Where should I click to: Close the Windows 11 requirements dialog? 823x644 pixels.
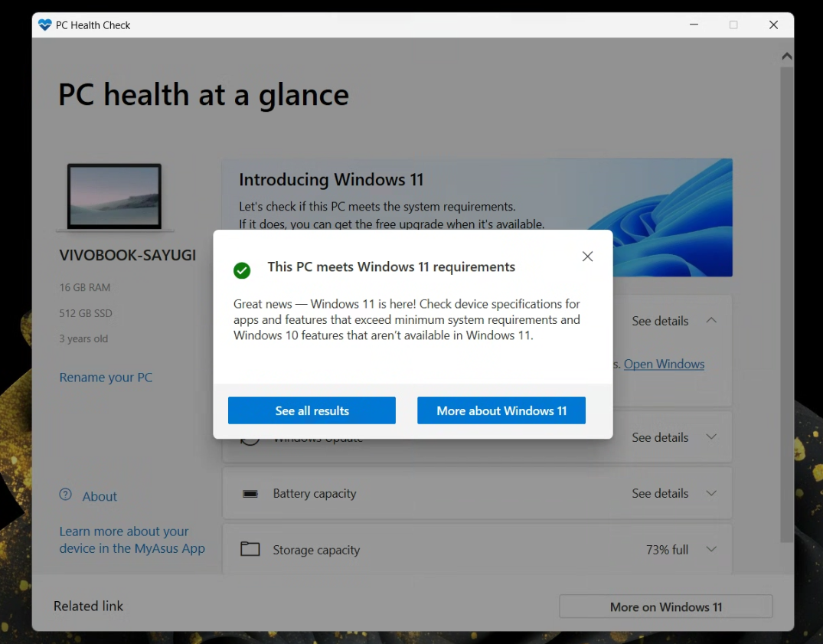(587, 257)
